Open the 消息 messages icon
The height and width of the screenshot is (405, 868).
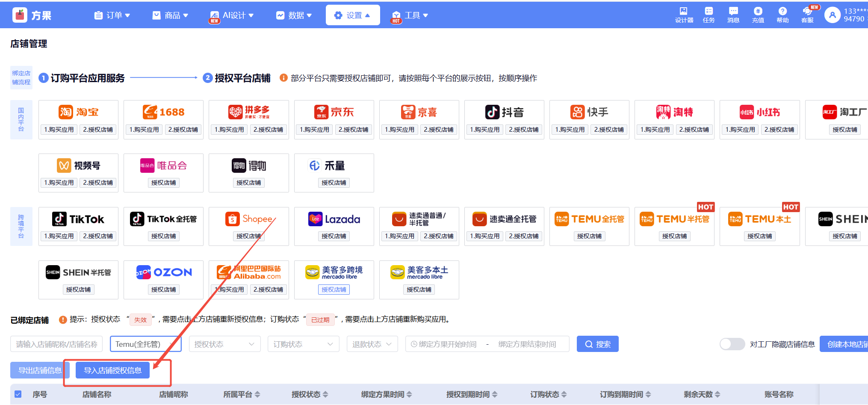click(733, 15)
